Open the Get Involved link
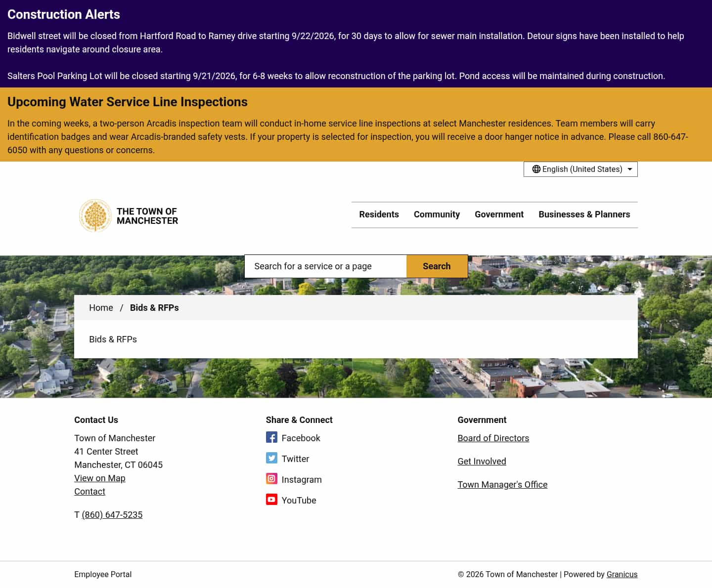The image size is (712, 588). click(482, 461)
